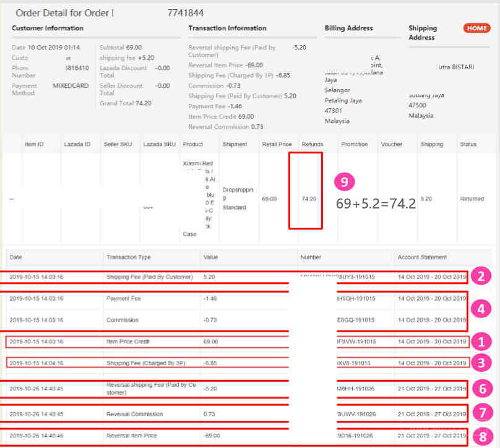Click the Shipping Fee (Paid By Customer) row
The image size is (500, 448).
tap(234, 277)
